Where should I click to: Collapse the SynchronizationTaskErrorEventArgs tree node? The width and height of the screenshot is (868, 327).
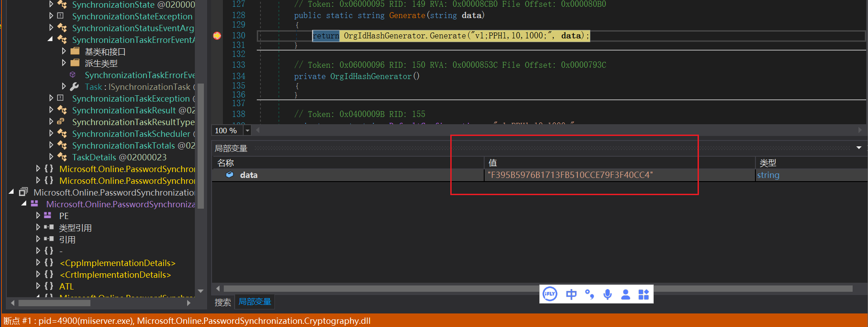coord(50,40)
